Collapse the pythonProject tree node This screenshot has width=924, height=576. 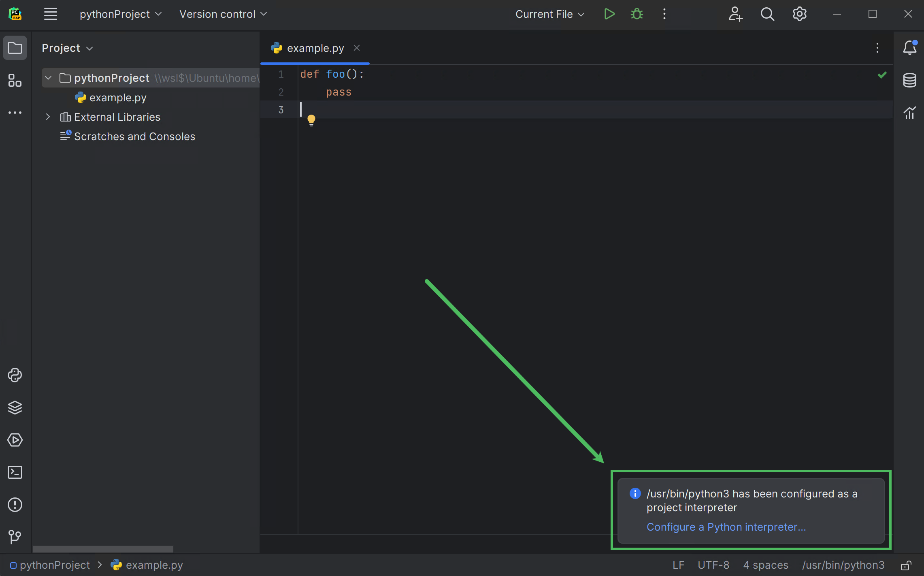click(x=48, y=78)
